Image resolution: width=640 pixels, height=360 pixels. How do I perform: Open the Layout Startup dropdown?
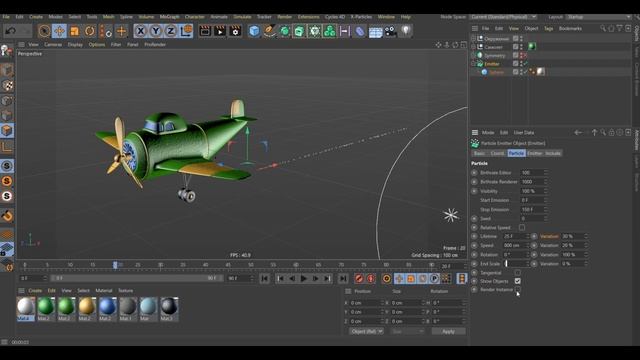tap(598, 17)
